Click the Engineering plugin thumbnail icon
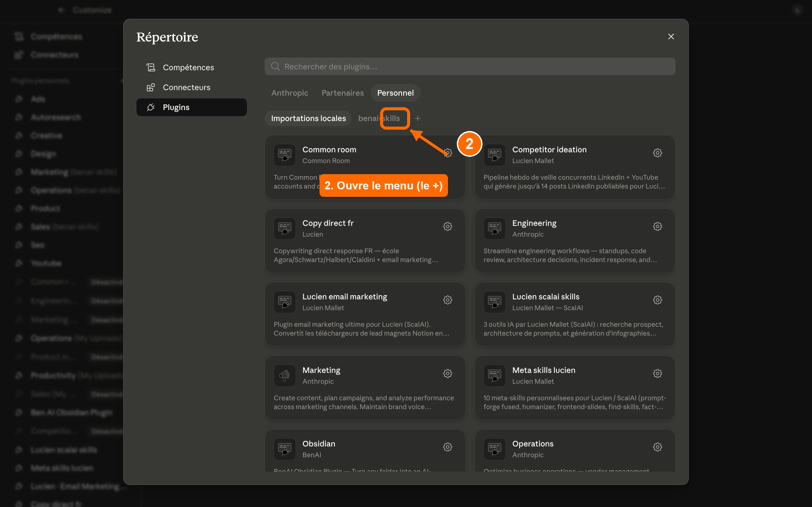The image size is (812, 507). point(494,228)
